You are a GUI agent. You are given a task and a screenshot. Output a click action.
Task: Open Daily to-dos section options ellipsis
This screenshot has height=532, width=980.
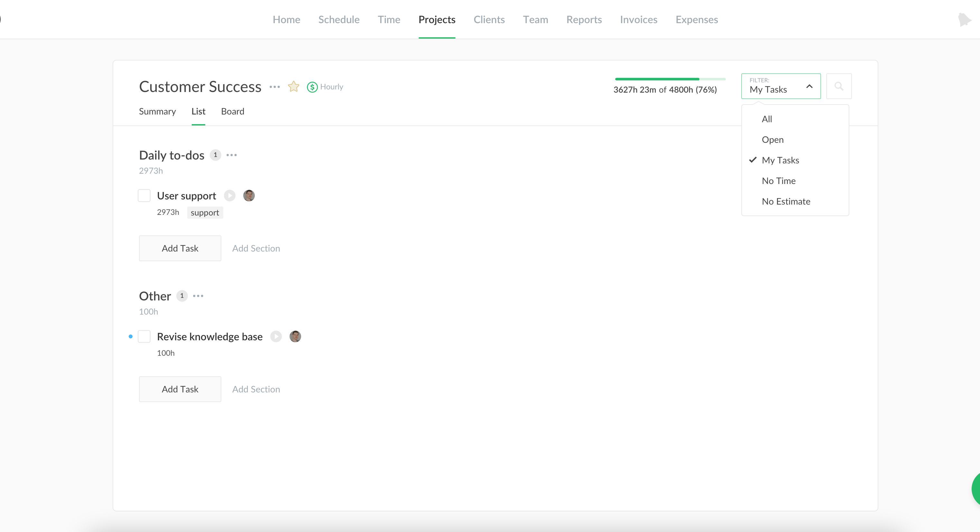point(231,155)
